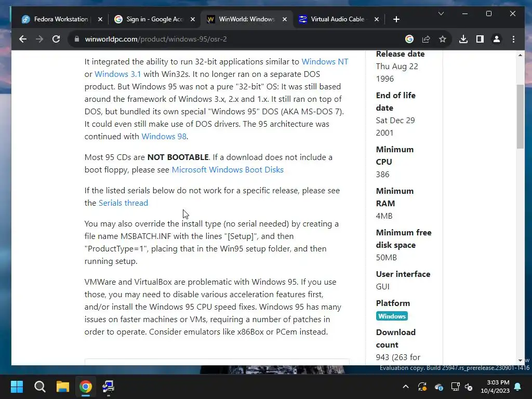The image size is (532, 399).
Task: Open File Explorer from taskbar
Action: [x=63, y=387]
